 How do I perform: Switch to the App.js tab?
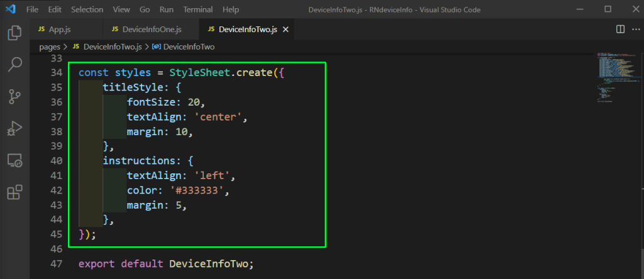[x=60, y=30]
